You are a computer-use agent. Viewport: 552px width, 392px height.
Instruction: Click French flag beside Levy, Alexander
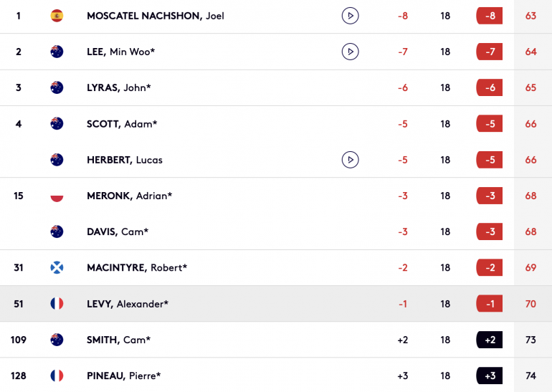click(57, 304)
